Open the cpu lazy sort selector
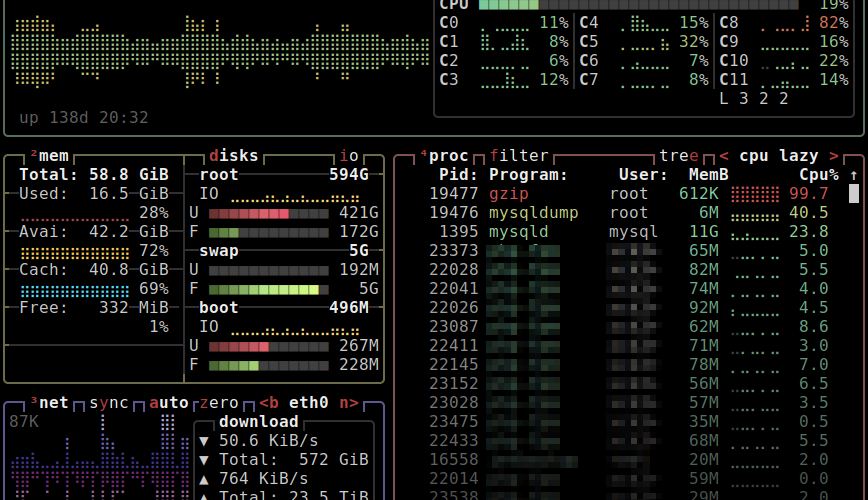Image resolution: width=868 pixels, height=500 pixels. [778, 156]
